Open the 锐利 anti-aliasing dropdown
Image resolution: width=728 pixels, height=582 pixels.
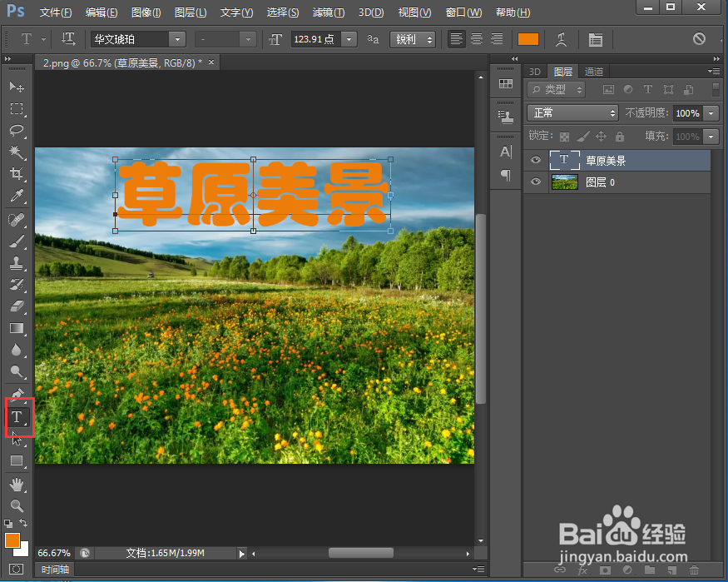(413, 39)
